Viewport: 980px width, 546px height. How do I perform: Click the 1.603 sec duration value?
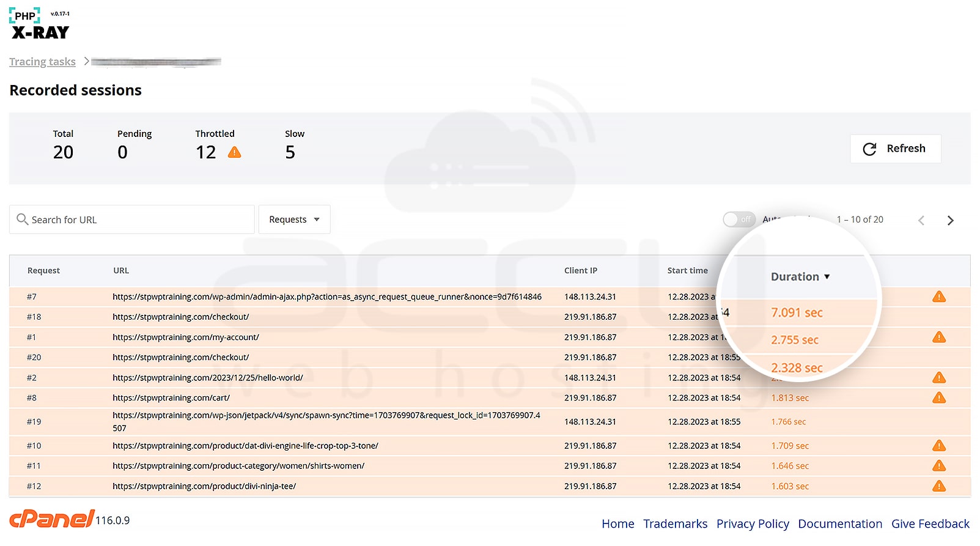(x=790, y=487)
